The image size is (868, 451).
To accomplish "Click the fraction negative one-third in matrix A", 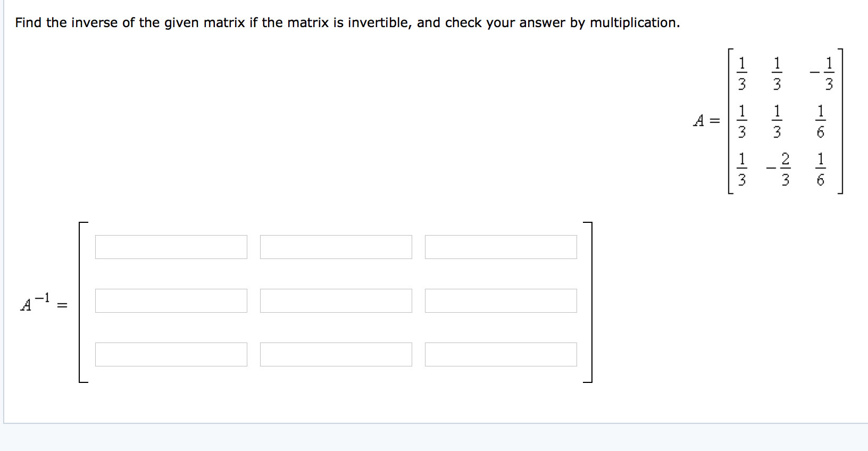I will (x=823, y=73).
